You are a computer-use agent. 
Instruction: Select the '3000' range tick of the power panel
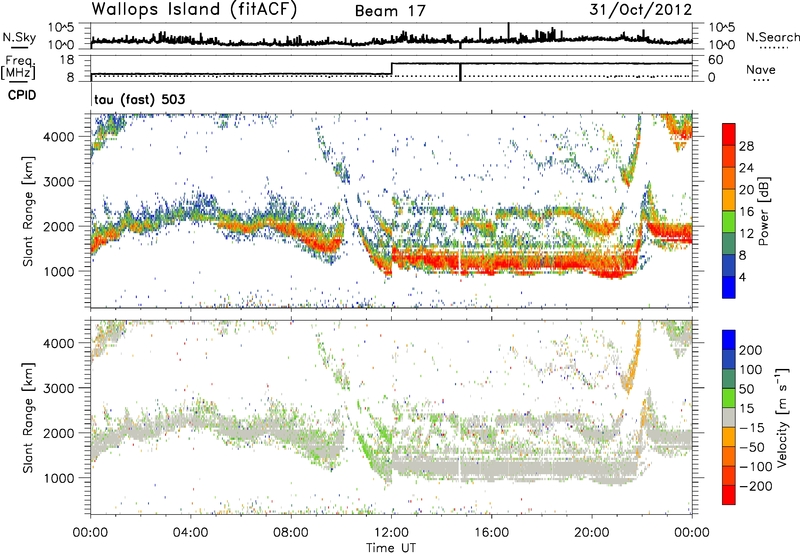[x=59, y=182]
